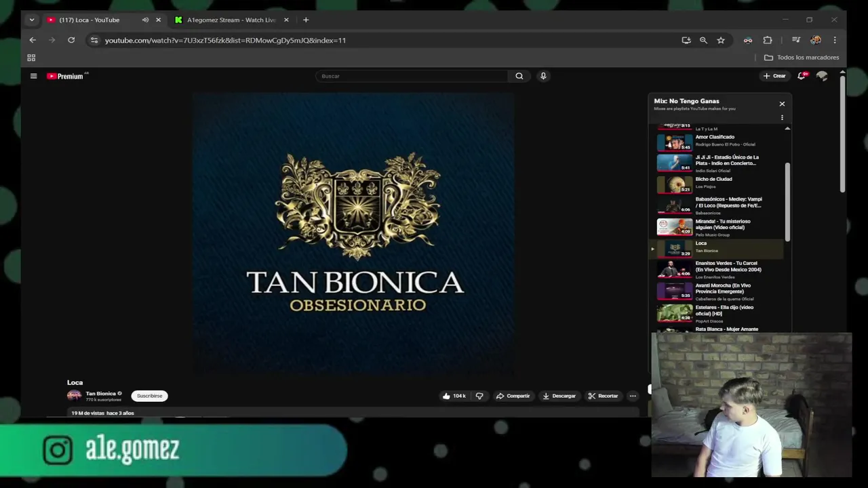Click the Descargar download button
Screen dimensions: 868x488
click(x=559, y=396)
